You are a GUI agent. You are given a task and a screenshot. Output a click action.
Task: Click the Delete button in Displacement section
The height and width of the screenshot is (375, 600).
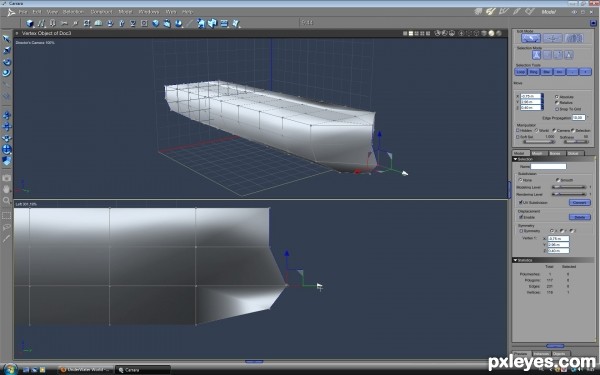click(x=580, y=217)
